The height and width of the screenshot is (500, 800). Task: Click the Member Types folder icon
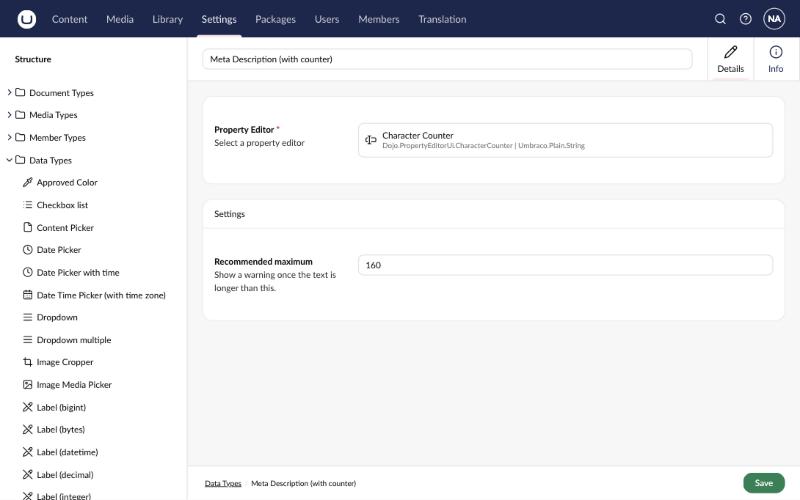point(20,137)
